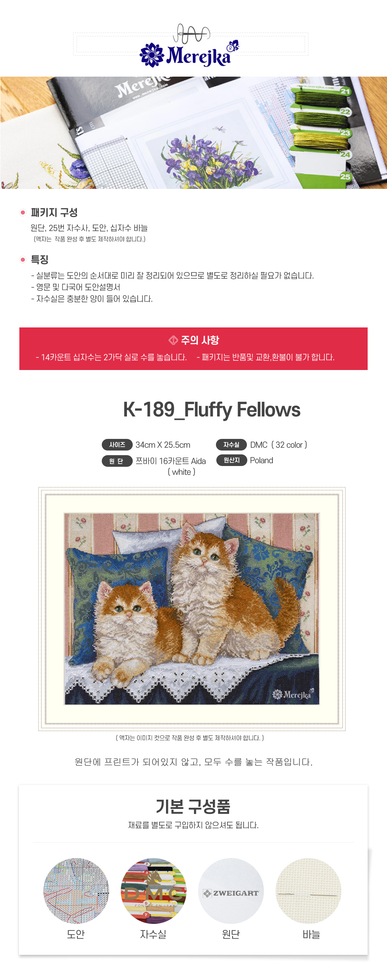This screenshot has width=387, height=980.
Task: Click the 자수실 label badge
Action: click(231, 445)
